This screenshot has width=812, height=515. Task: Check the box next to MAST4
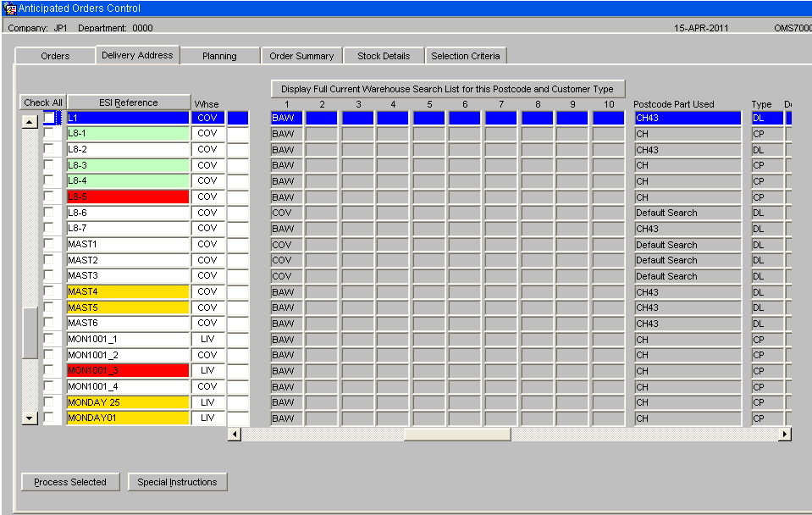(48, 291)
